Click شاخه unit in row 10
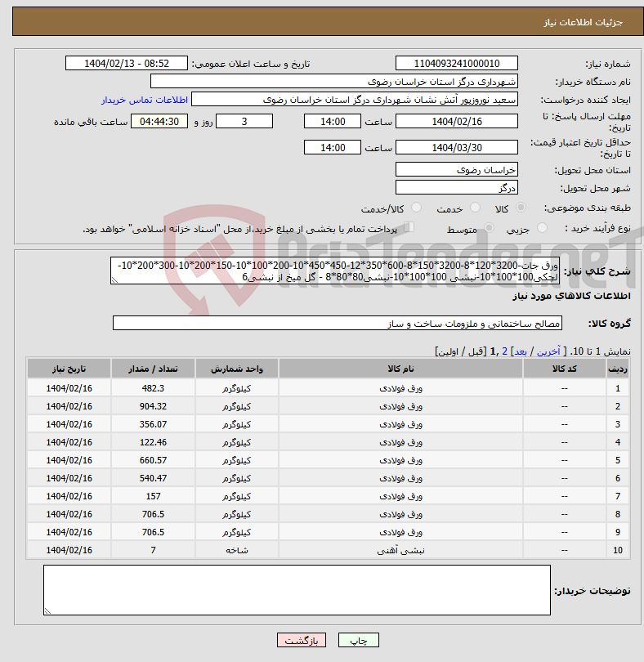Image resolution: width=644 pixels, height=662 pixels. pos(236,550)
